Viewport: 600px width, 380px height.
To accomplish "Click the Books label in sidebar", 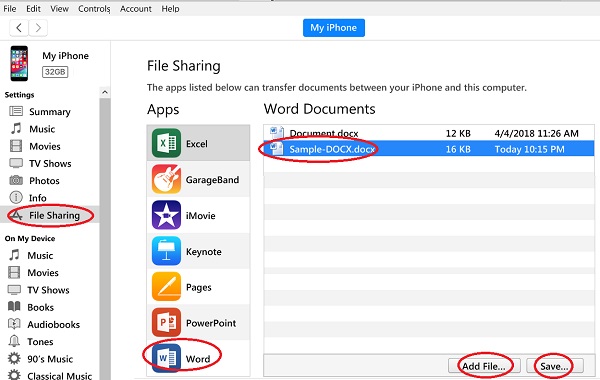I will [41, 307].
